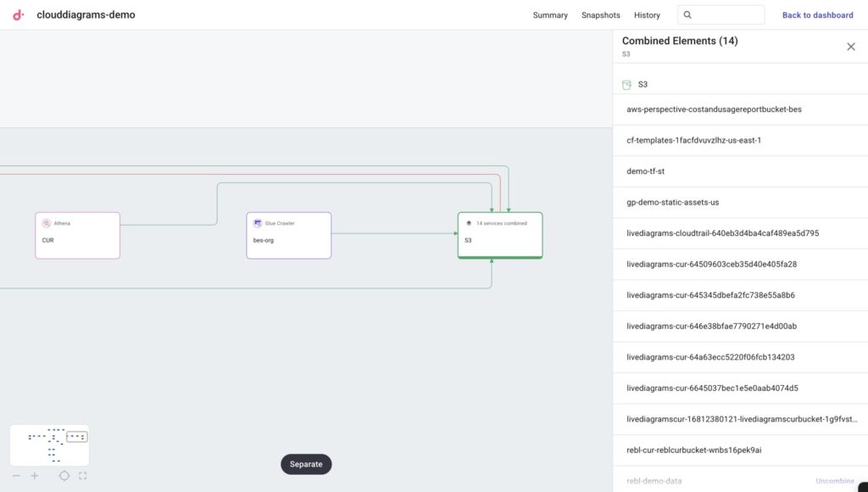Switch to the History tab
868x492 pixels.
647,15
